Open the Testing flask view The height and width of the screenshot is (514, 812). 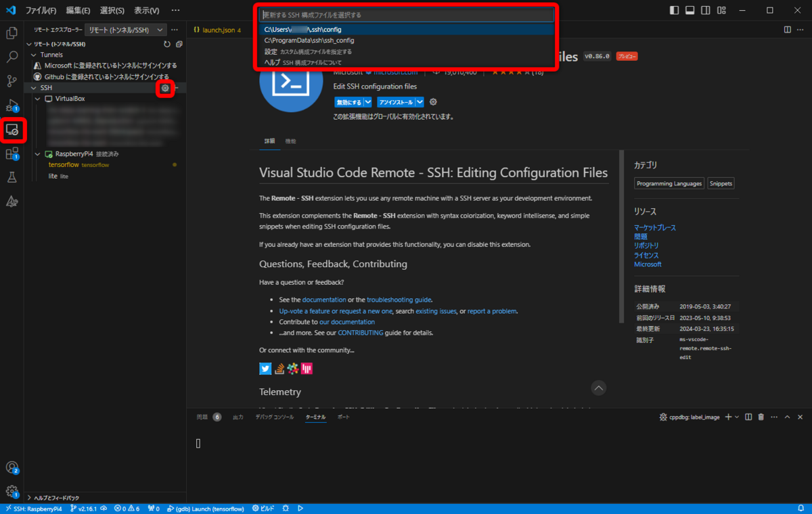12,177
